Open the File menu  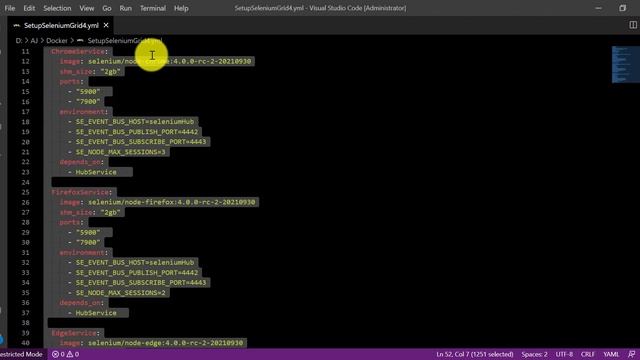(9, 8)
